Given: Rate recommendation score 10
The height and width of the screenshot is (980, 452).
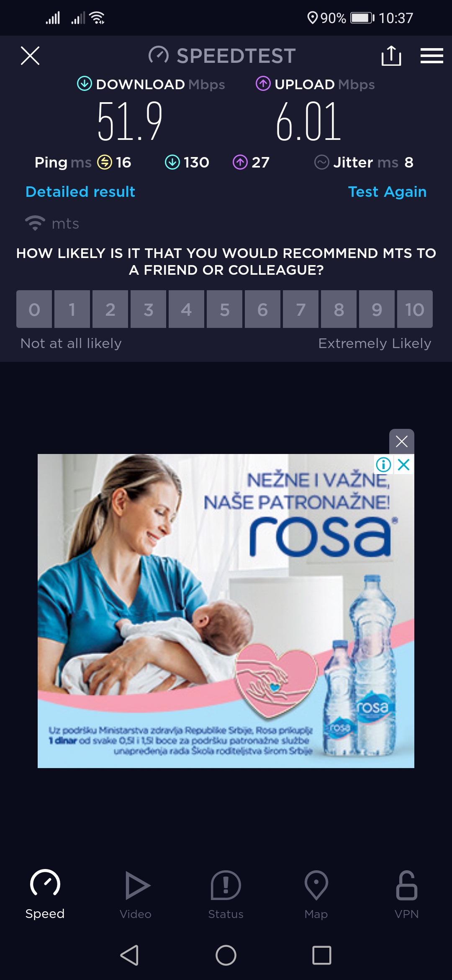Looking at the screenshot, I should pyautogui.click(x=415, y=309).
